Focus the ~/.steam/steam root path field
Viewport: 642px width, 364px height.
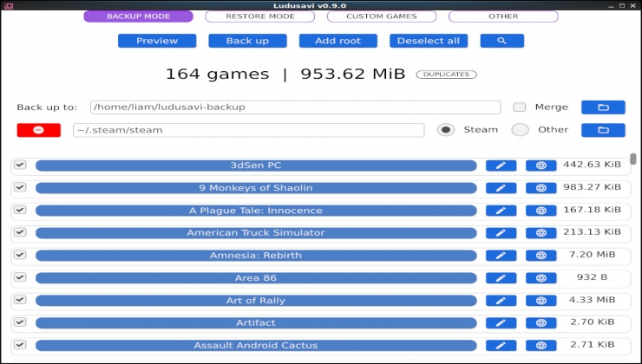[248, 130]
